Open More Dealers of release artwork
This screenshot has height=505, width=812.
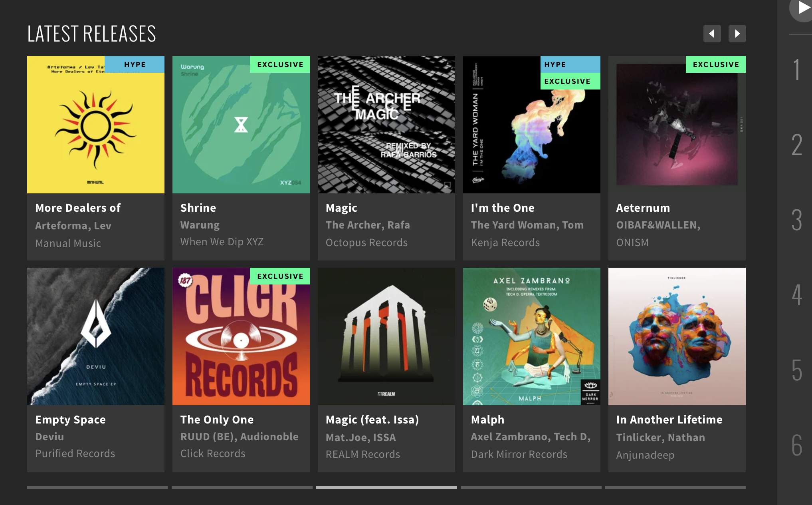click(x=96, y=125)
